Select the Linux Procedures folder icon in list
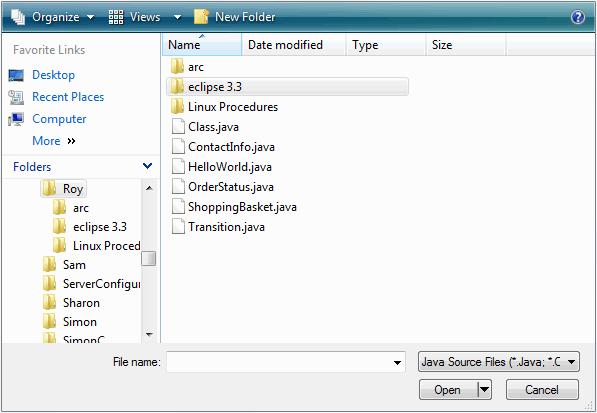The image size is (597, 413). pyautogui.click(x=177, y=107)
